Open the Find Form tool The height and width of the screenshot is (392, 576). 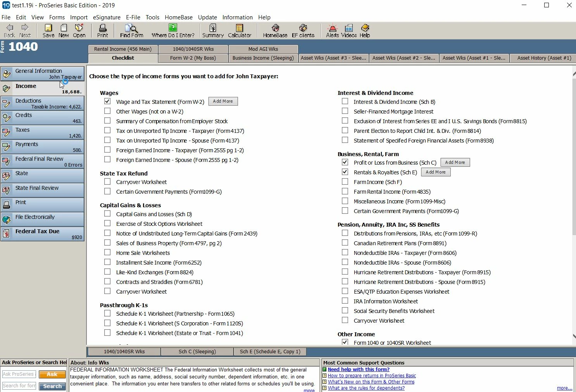click(x=131, y=31)
